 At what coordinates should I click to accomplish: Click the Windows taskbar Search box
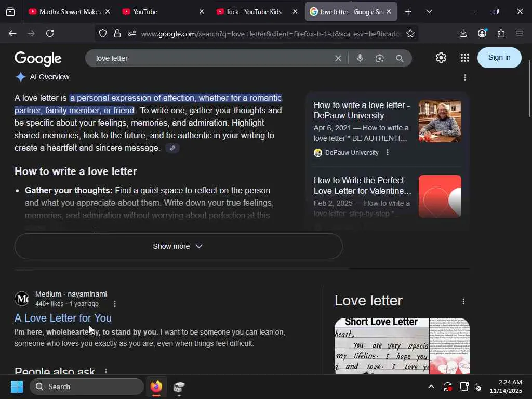(x=87, y=387)
